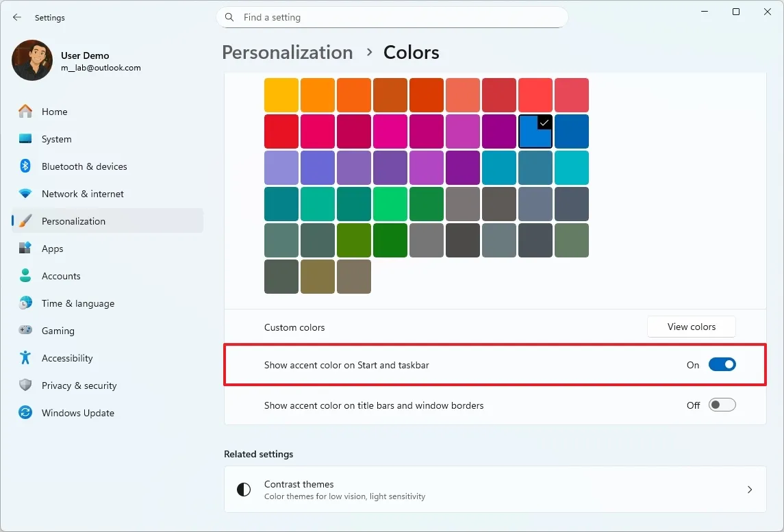Screen dimensions: 784x532
Task: Open Privacy & security settings
Action: [79, 385]
